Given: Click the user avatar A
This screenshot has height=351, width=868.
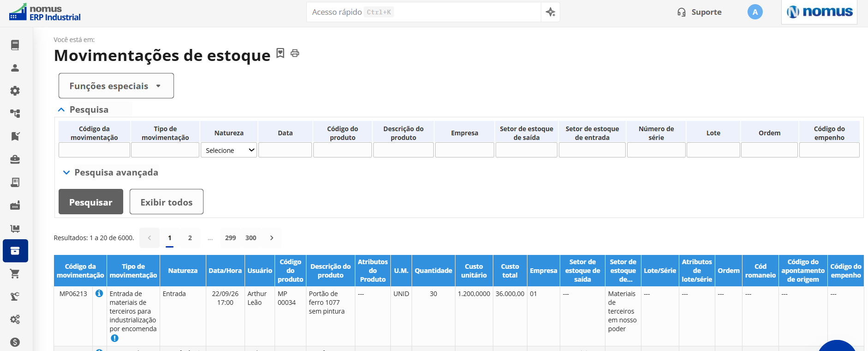Looking at the screenshot, I should coord(755,12).
